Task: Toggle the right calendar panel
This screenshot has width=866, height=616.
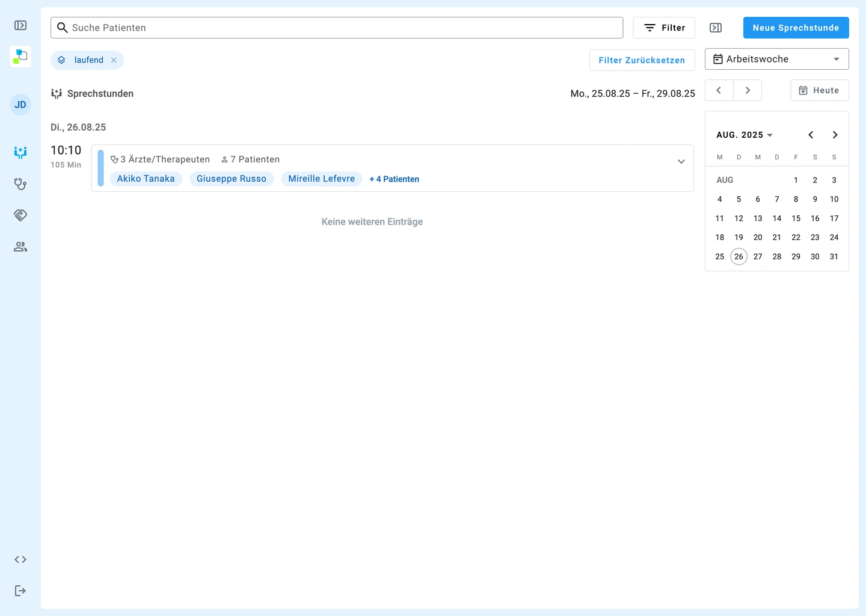Action: click(716, 28)
